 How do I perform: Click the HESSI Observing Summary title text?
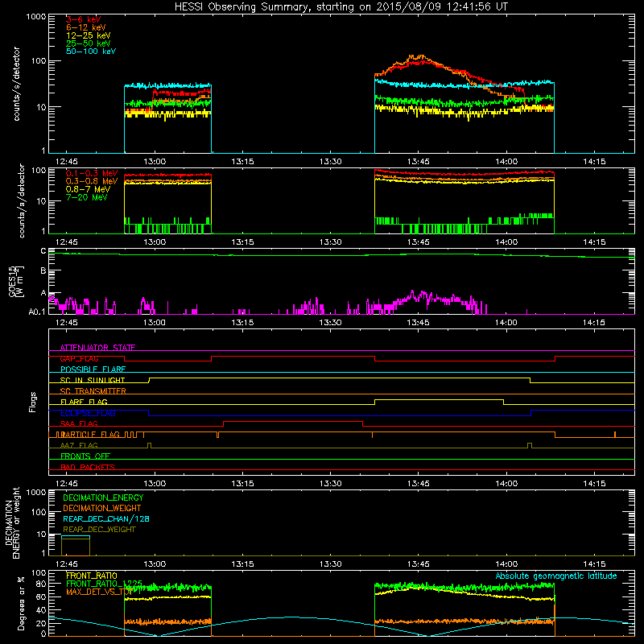(341, 7)
